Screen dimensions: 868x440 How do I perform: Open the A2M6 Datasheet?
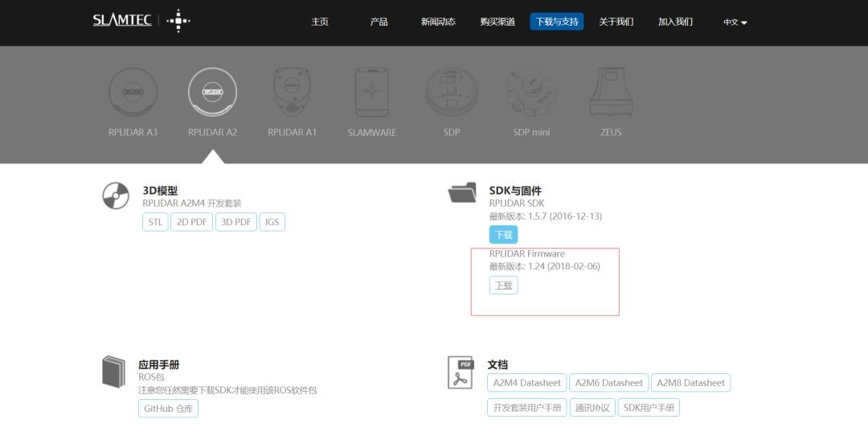tap(609, 382)
